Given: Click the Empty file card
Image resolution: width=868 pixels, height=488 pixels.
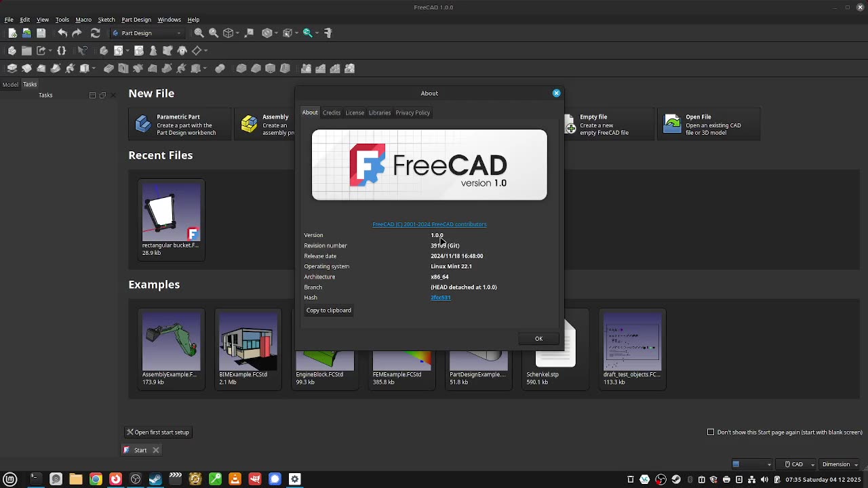Looking at the screenshot, I should tap(607, 125).
